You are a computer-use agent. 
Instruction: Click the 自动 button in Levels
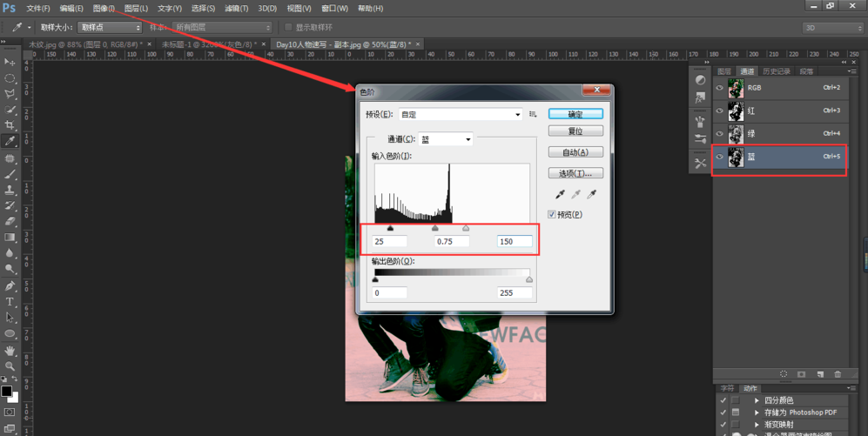click(575, 152)
